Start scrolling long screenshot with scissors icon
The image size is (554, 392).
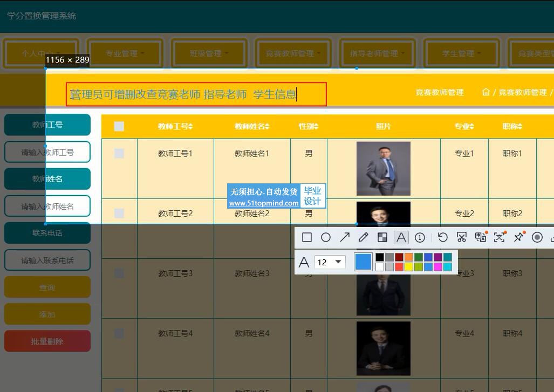(x=461, y=237)
